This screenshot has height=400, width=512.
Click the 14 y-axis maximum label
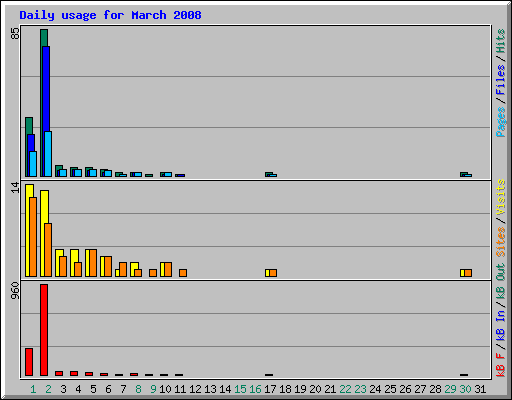15,188
